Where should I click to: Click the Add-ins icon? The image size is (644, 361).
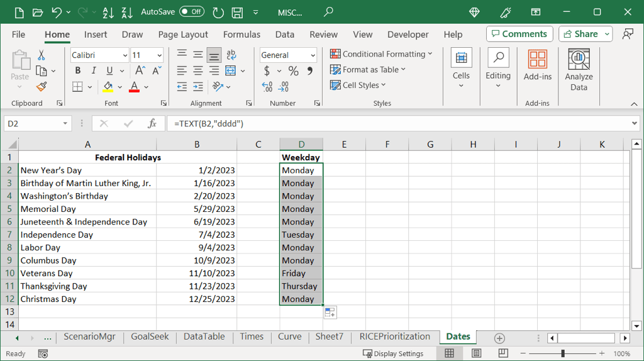(x=537, y=65)
